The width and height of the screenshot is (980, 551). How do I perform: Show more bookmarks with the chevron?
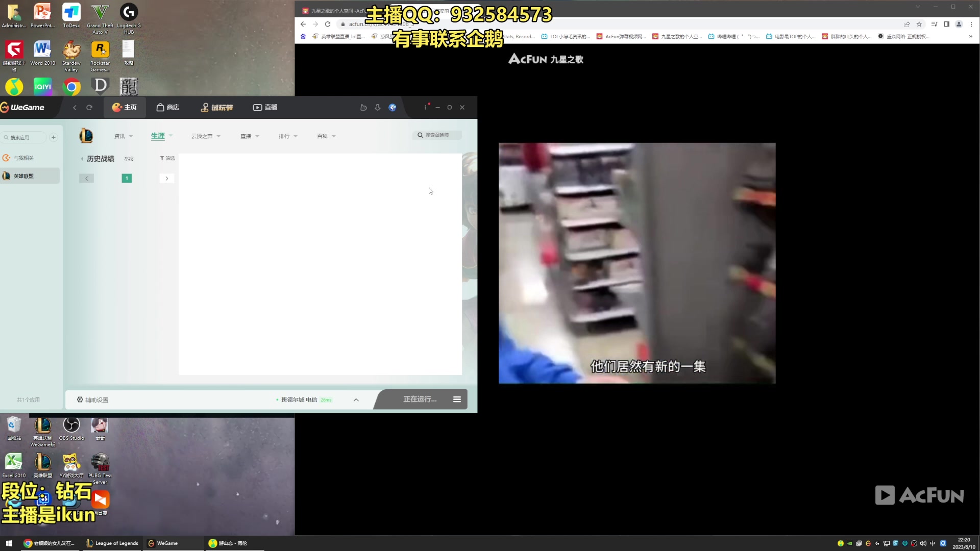click(971, 37)
